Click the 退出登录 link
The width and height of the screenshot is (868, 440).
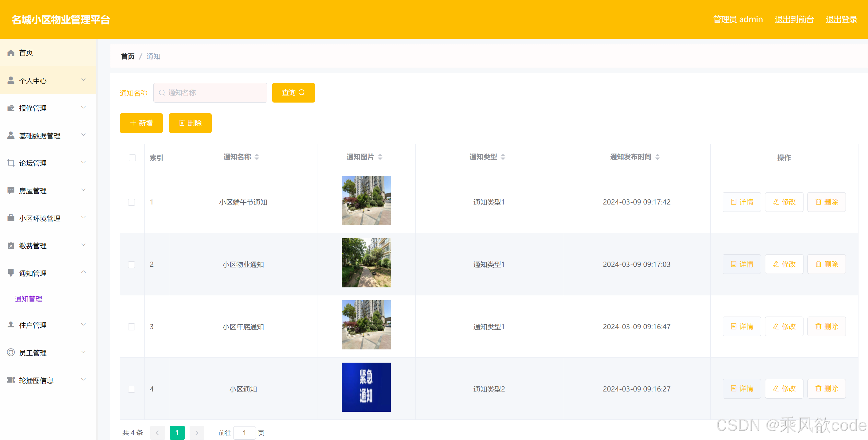(841, 20)
